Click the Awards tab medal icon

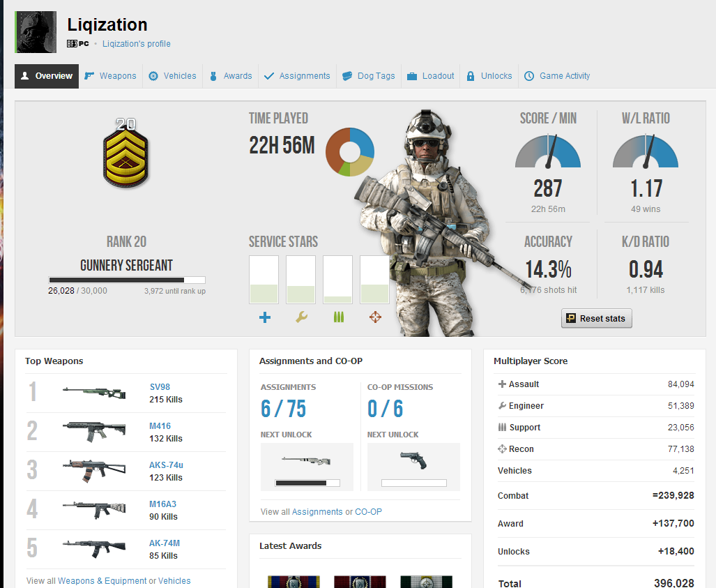213,76
